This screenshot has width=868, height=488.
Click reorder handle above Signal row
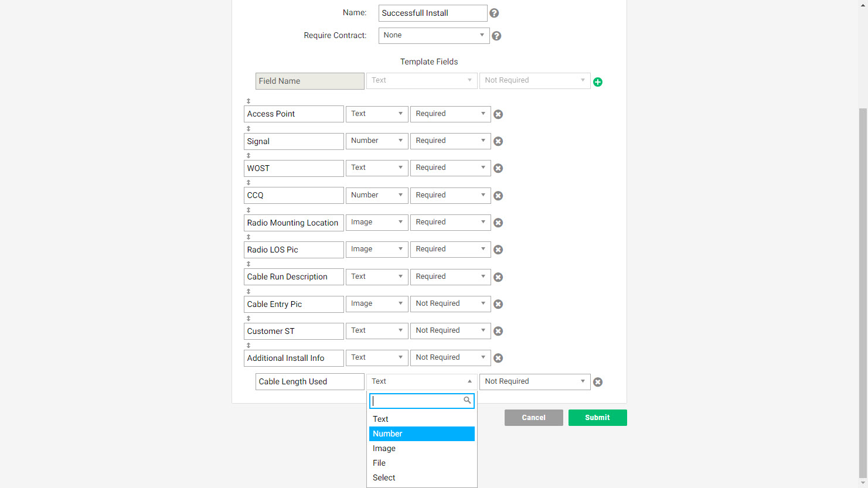(x=249, y=128)
